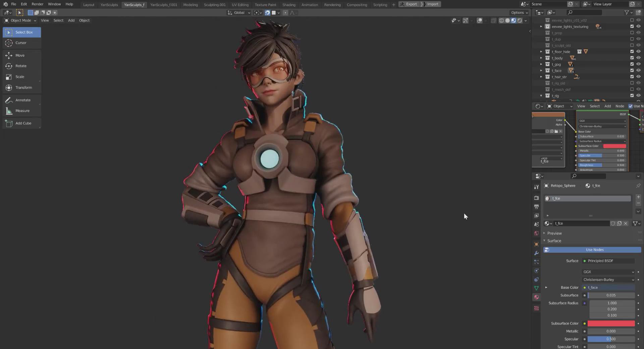
Task: Open the Object Mode dropdown
Action: coord(20,20)
